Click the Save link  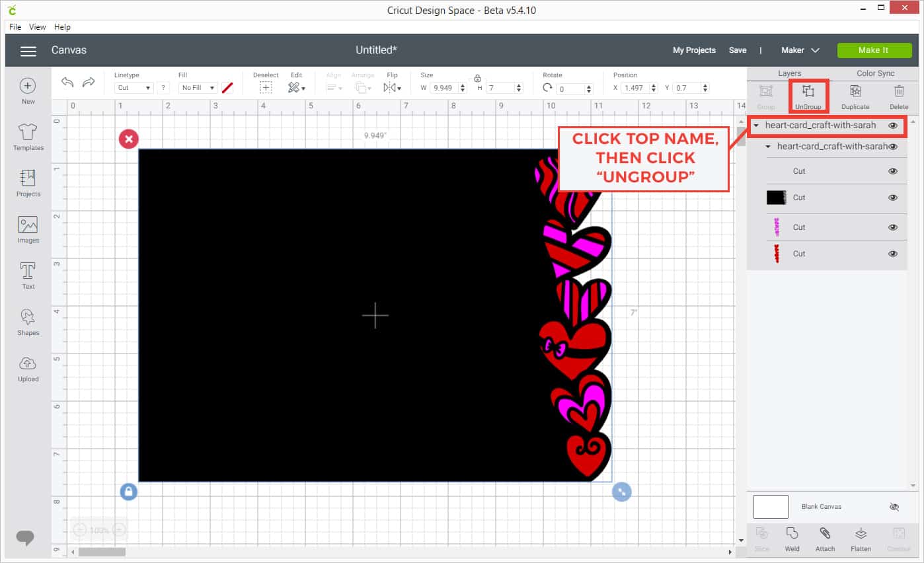[x=738, y=50]
